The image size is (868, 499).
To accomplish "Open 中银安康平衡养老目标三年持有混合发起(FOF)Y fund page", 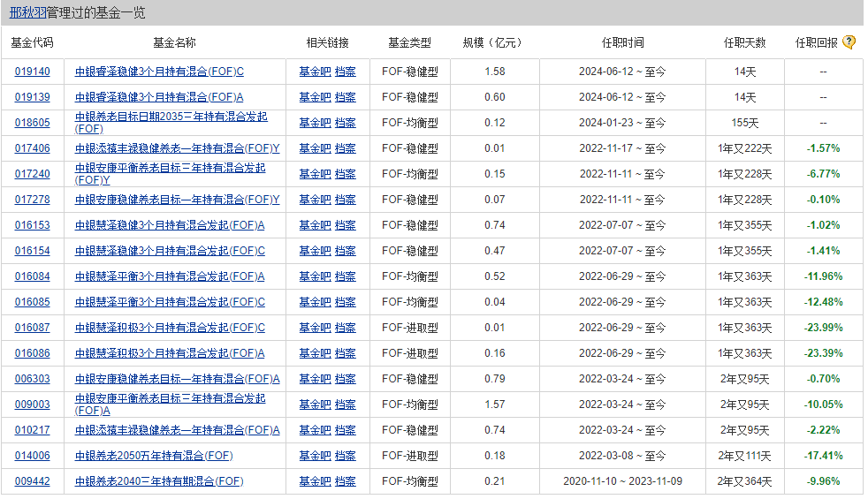I will (x=170, y=174).
